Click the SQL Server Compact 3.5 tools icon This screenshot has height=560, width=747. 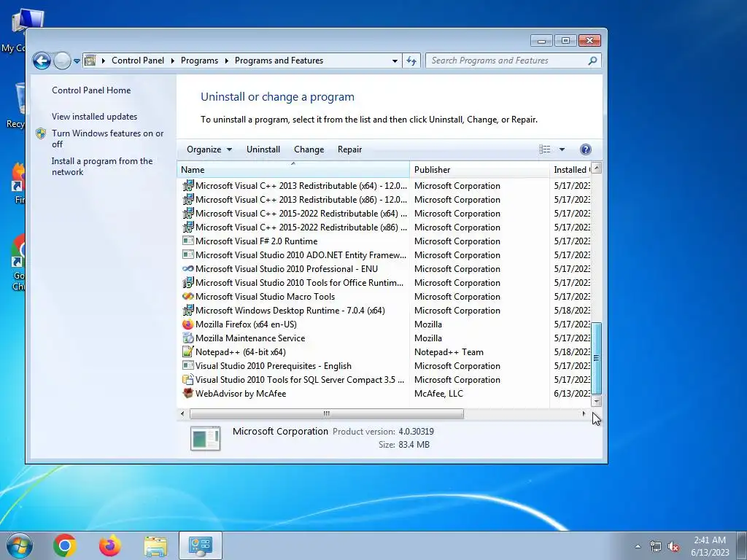point(188,379)
